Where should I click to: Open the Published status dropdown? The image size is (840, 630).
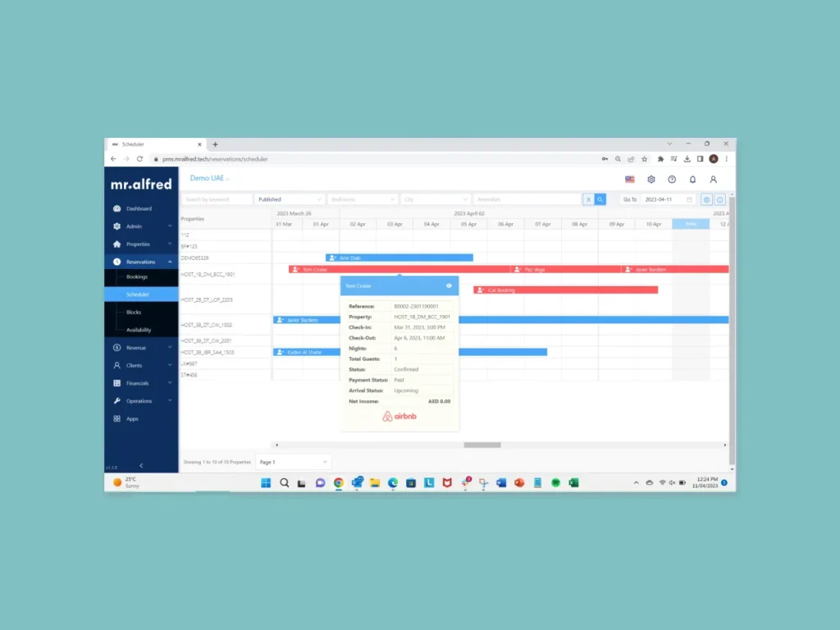click(289, 199)
